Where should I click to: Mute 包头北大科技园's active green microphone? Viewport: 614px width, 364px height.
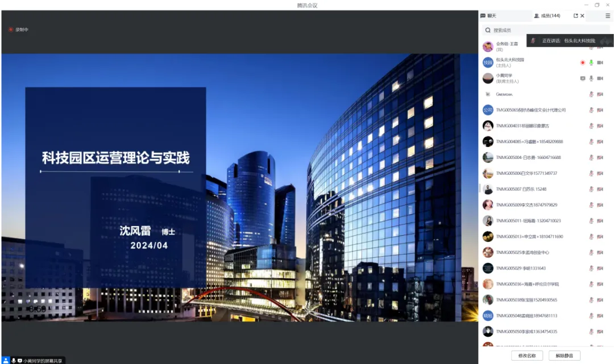point(591,62)
